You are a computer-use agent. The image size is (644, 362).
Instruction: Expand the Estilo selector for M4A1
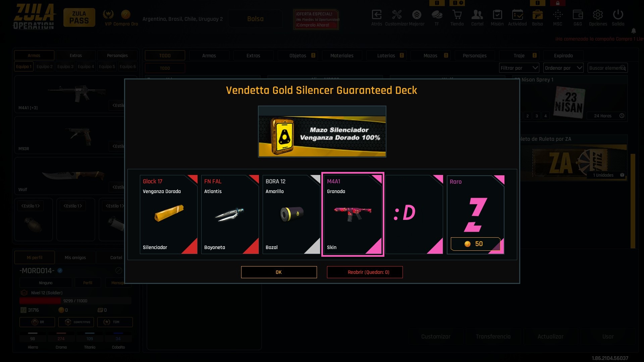[x=117, y=105]
